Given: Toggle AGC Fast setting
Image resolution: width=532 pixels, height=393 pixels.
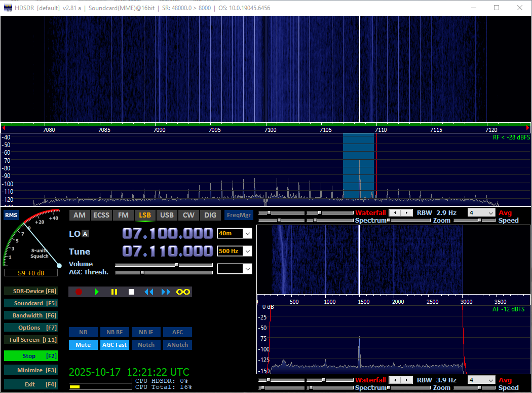Looking at the screenshot, I should (115, 345).
